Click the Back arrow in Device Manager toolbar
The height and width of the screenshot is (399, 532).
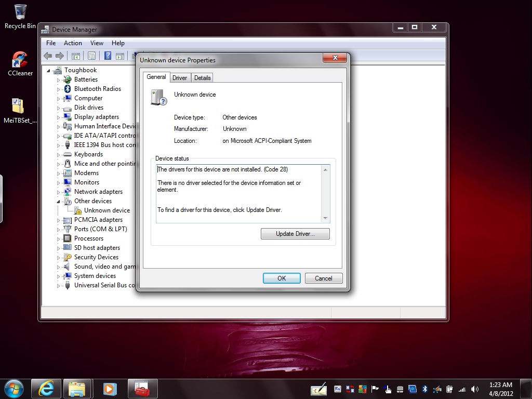tap(48, 56)
